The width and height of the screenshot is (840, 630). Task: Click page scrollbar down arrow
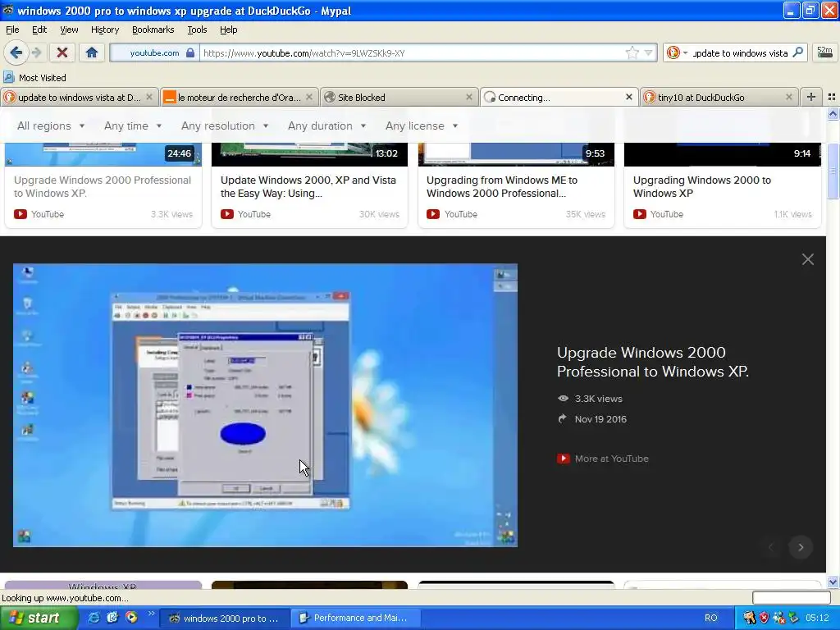pyautogui.click(x=833, y=582)
